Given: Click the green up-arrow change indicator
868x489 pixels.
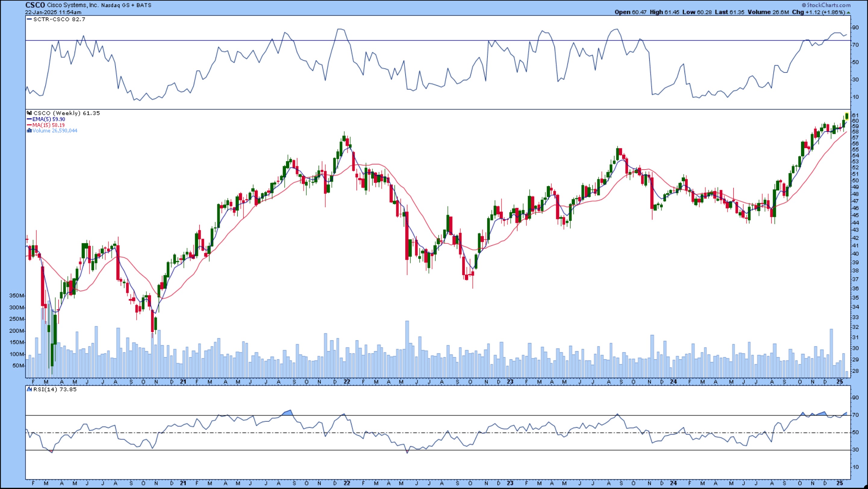Looking at the screenshot, I should click(x=848, y=12).
